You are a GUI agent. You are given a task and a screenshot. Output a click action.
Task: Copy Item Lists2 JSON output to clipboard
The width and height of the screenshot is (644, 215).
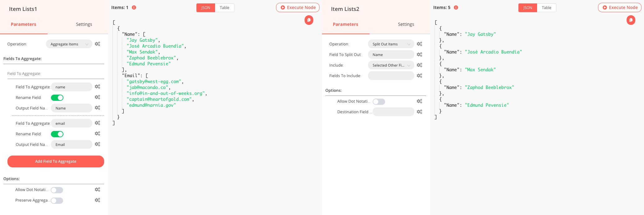click(x=631, y=20)
